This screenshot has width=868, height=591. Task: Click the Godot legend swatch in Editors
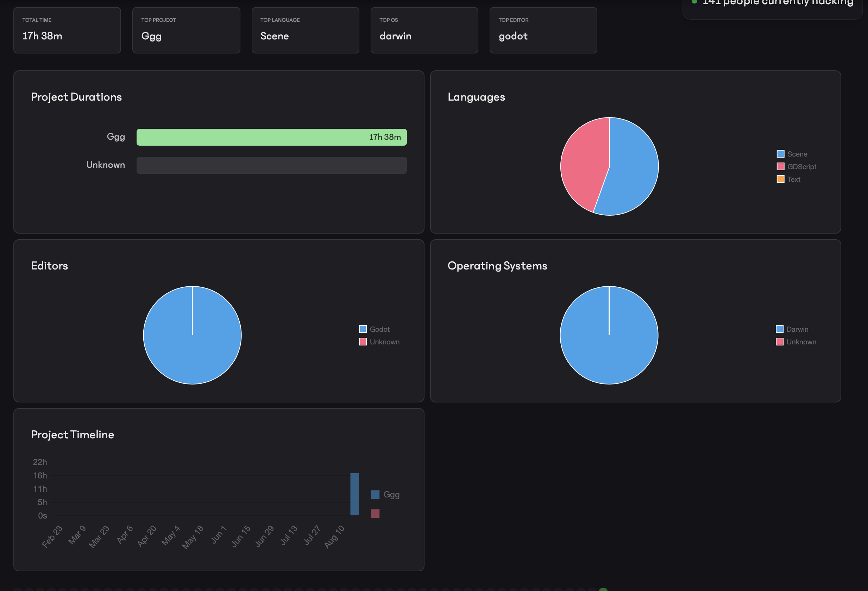click(x=363, y=329)
